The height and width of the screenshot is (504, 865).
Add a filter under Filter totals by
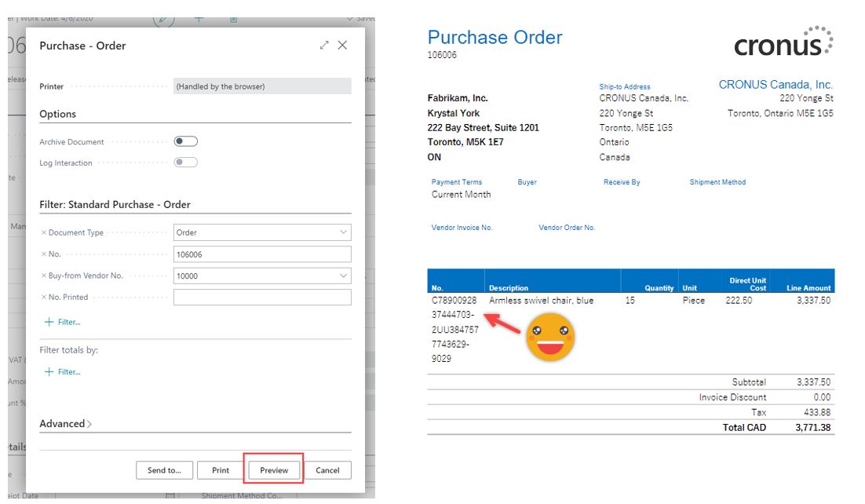pyautogui.click(x=62, y=371)
